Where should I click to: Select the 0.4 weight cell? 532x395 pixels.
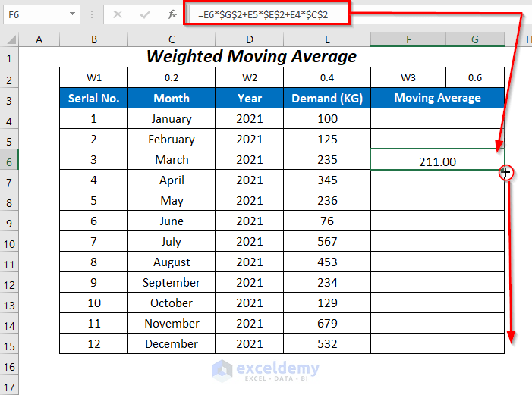pyautogui.click(x=327, y=77)
